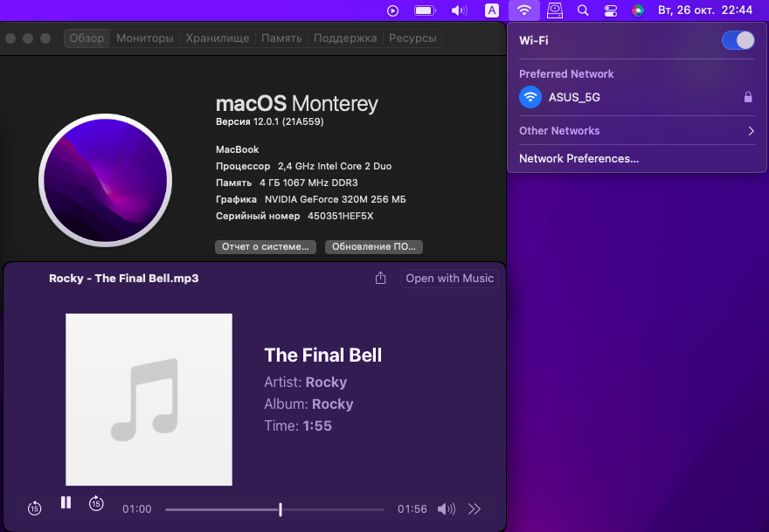Expand Other Networks chevron
The height and width of the screenshot is (532, 769).
point(751,131)
